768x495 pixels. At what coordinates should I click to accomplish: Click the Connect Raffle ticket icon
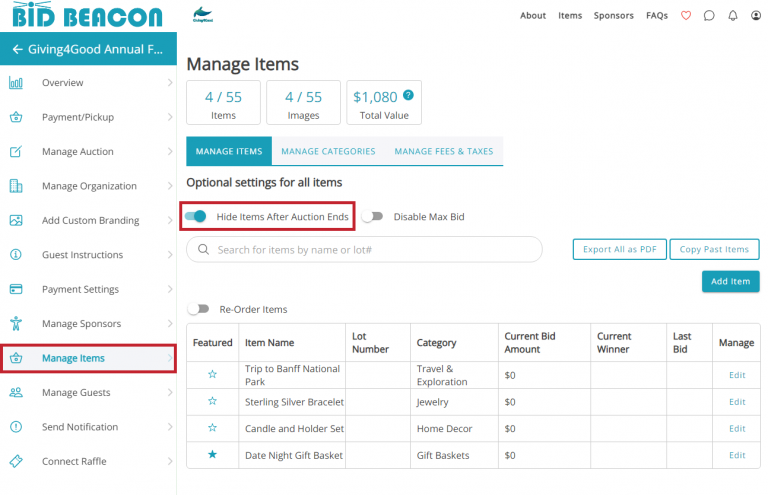[x=16, y=461]
